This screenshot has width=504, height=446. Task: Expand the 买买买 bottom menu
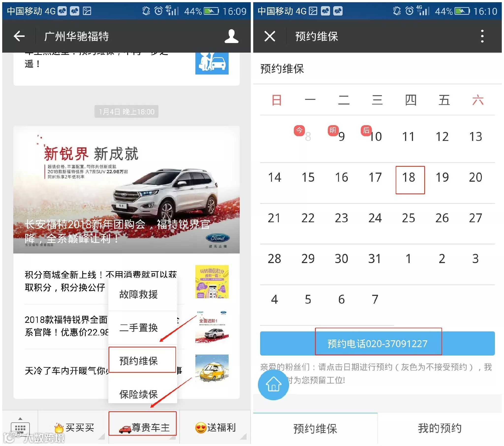point(74,428)
